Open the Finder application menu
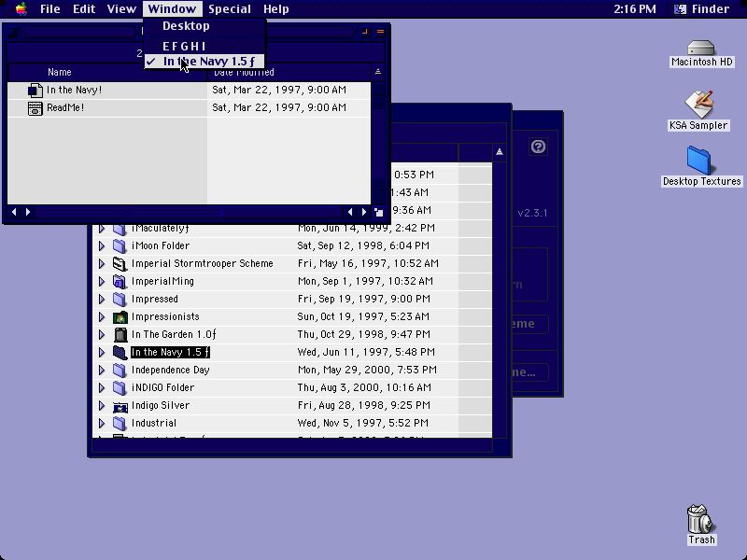This screenshot has width=747, height=560. click(702, 9)
